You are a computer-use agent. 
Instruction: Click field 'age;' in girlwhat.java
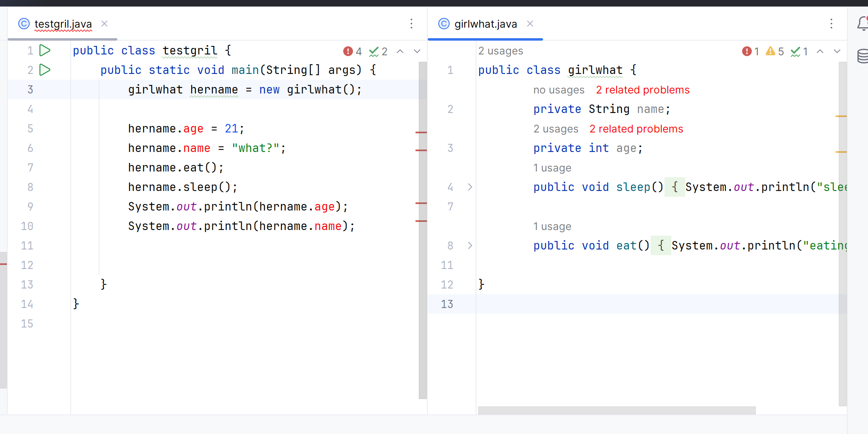click(630, 148)
